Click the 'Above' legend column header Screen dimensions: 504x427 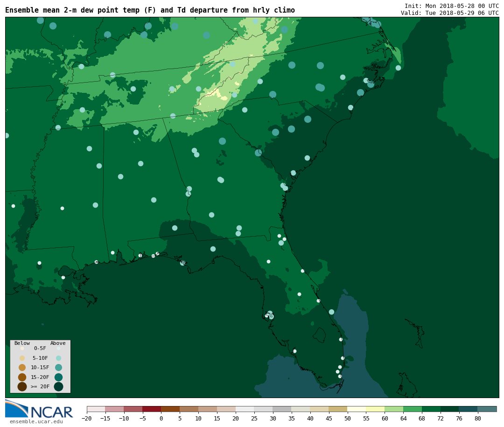pyautogui.click(x=58, y=343)
